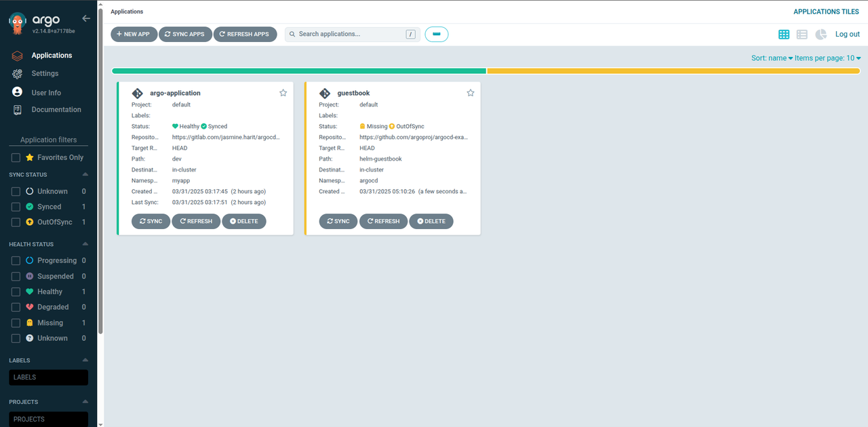868x427 pixels.
Task: Collapse sidebar with the back arrow
Action: click(85, 19)
